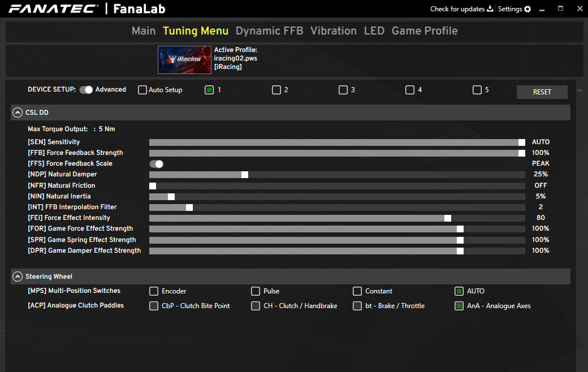Click the Check for updates download icon

coord(490,8)
